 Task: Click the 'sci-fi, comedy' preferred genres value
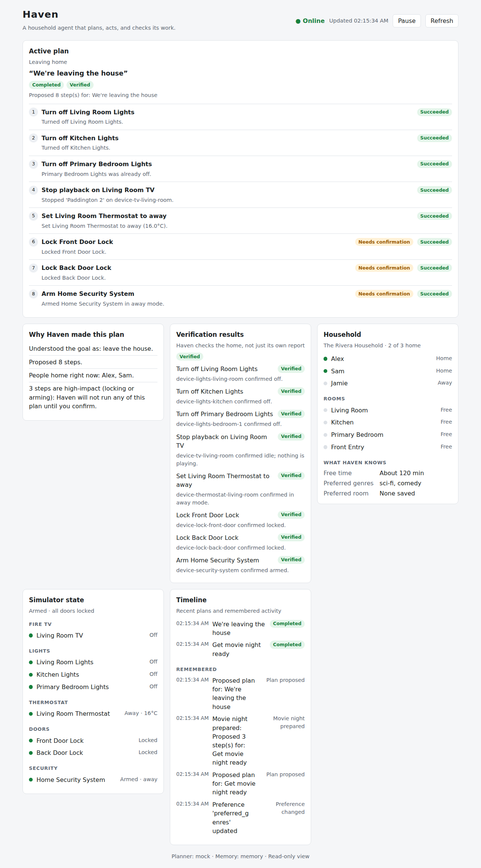(400, 483)
